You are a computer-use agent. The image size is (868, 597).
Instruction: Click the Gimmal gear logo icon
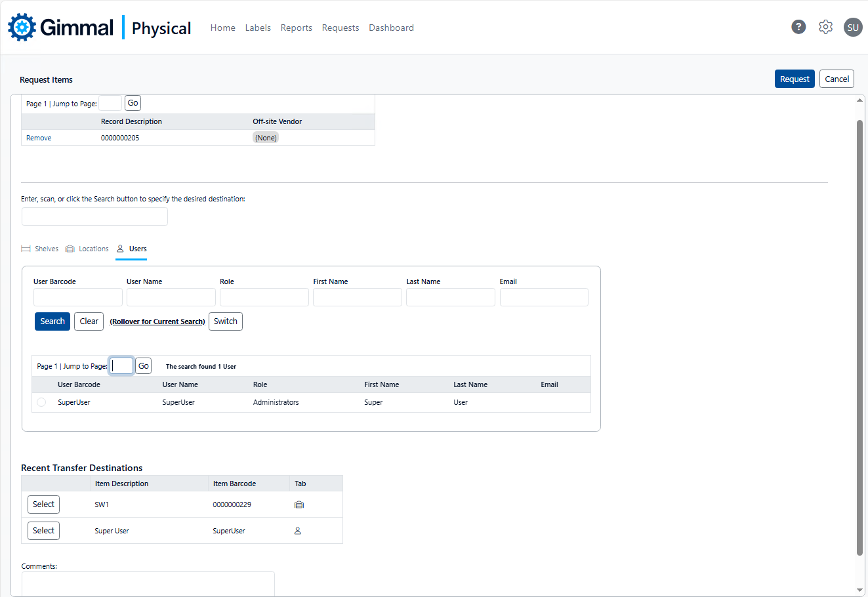point(22,28)
